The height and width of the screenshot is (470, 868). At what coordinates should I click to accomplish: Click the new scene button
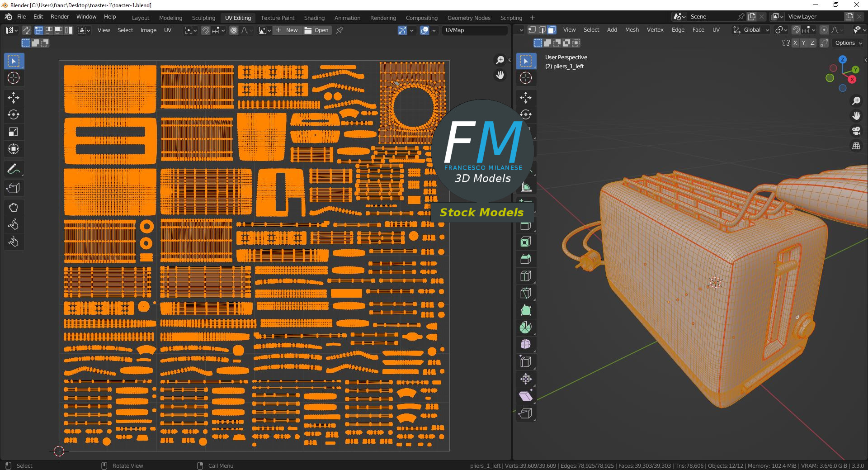(x=752, y=17)
